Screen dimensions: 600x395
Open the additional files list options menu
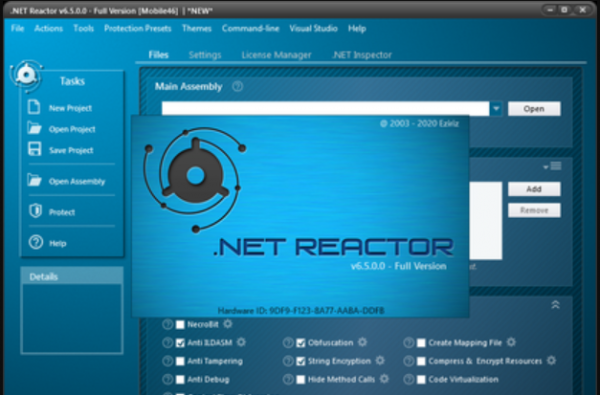[553, 166]
